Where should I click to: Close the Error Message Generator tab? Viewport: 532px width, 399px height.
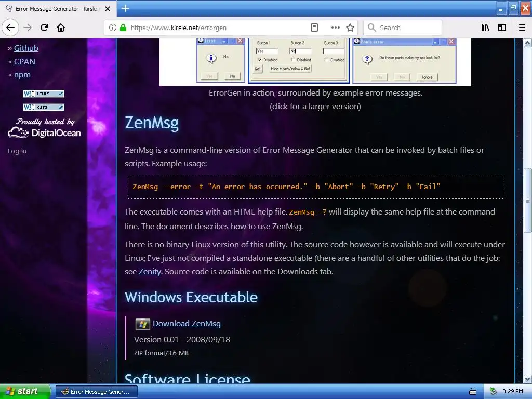point(108,9)
